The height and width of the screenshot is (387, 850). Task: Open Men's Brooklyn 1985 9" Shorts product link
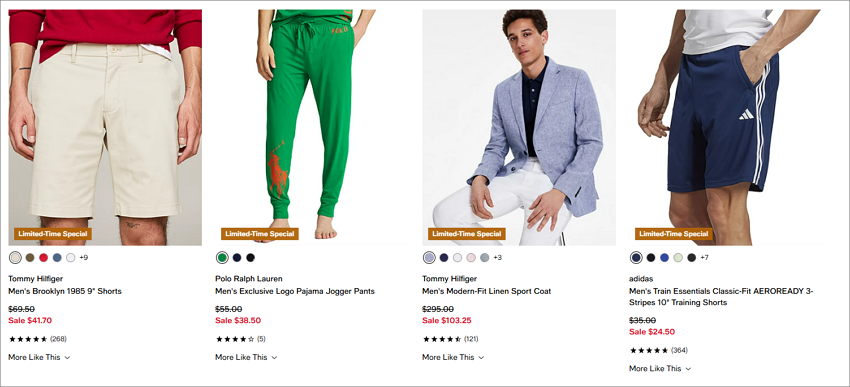[x=65, y=291]
